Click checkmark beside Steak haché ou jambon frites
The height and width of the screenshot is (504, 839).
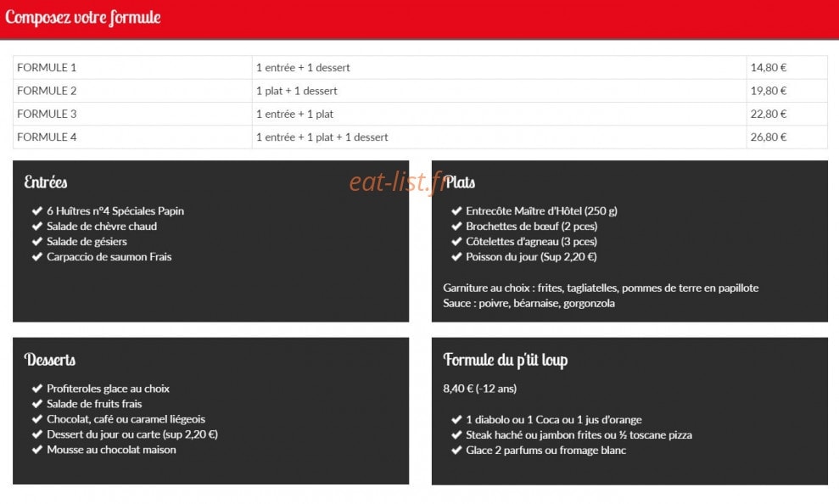click(456, 435)
